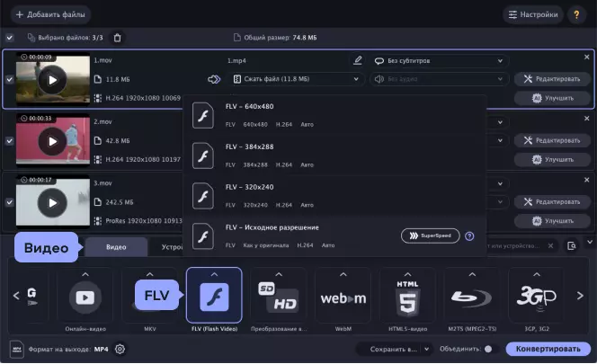Select the SD to HD conversion format icon
Viewport: 597px width, 364px height.
[x=279, y=297]
